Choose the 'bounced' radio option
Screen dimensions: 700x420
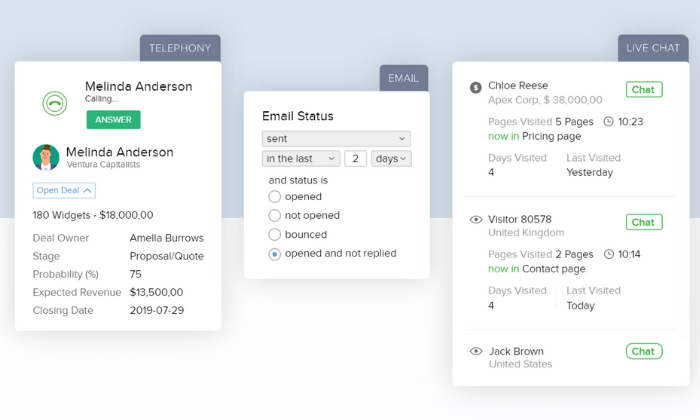coord(275,234)
